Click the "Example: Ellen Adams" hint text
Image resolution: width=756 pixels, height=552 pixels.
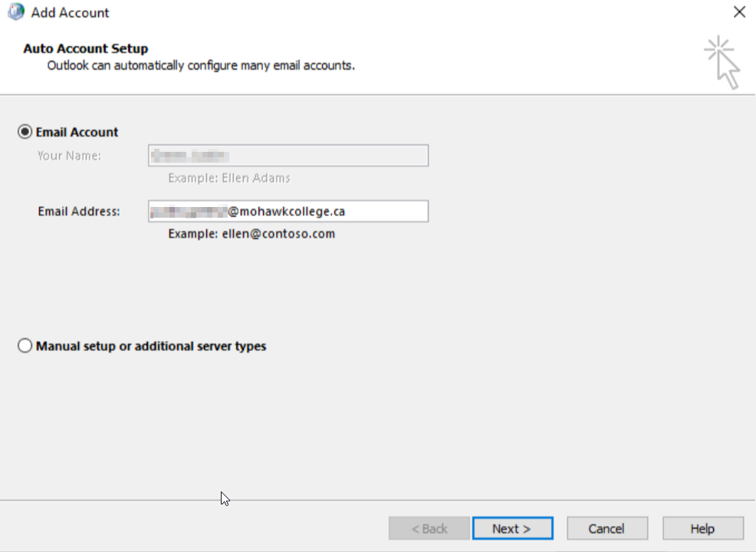coord(228,178)
